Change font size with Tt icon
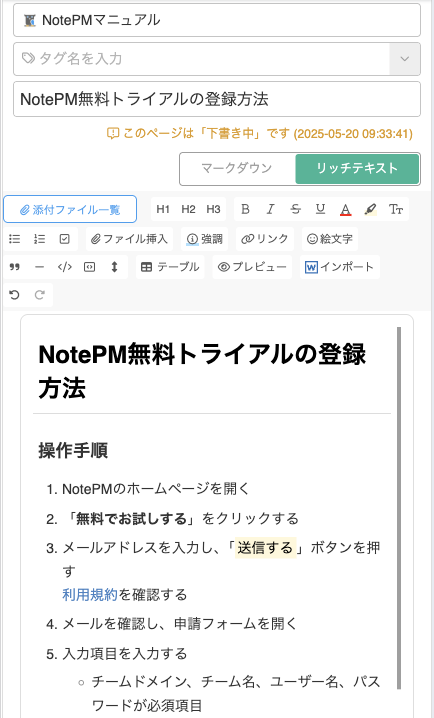This screenshot has height=718, width=434. click(x=396, y=209)
